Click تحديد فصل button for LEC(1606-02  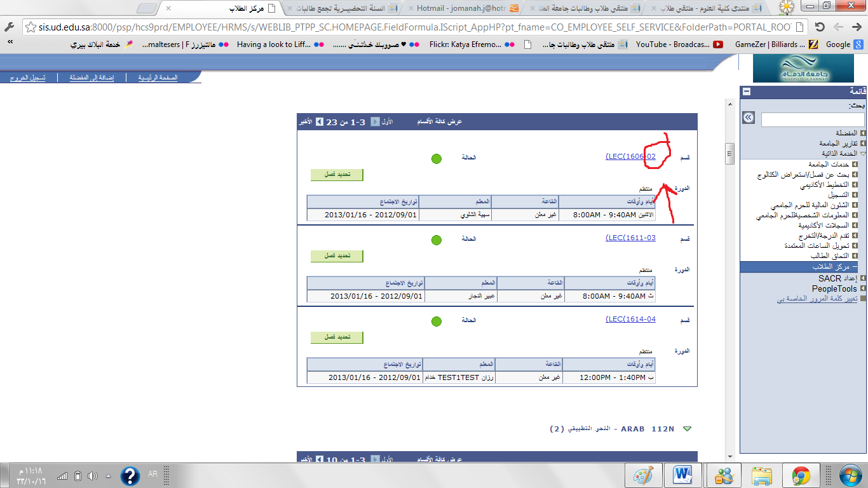[337, 175]
